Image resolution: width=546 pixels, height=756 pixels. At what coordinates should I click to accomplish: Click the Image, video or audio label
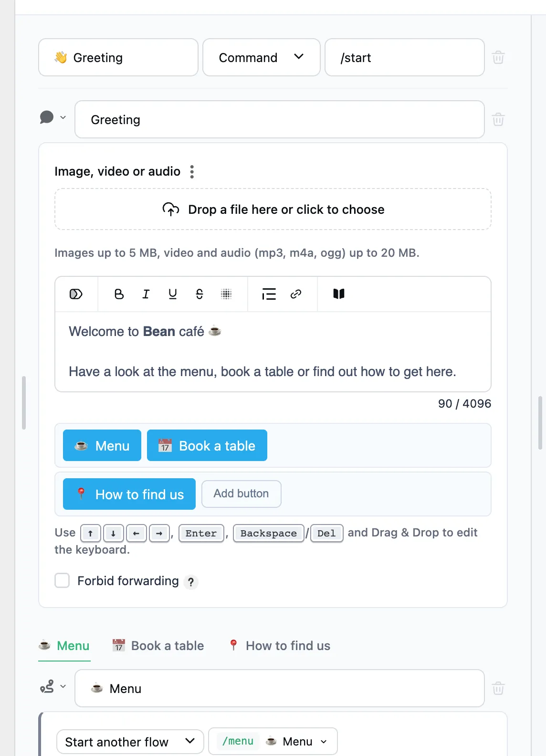pyautogui.click(x=117, y=171)
